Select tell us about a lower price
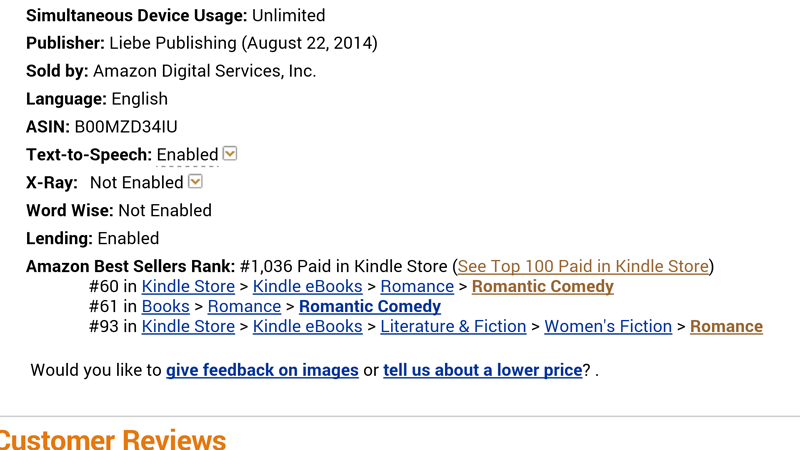The width and height of the screenshot is (800, 450). [483, 370]
